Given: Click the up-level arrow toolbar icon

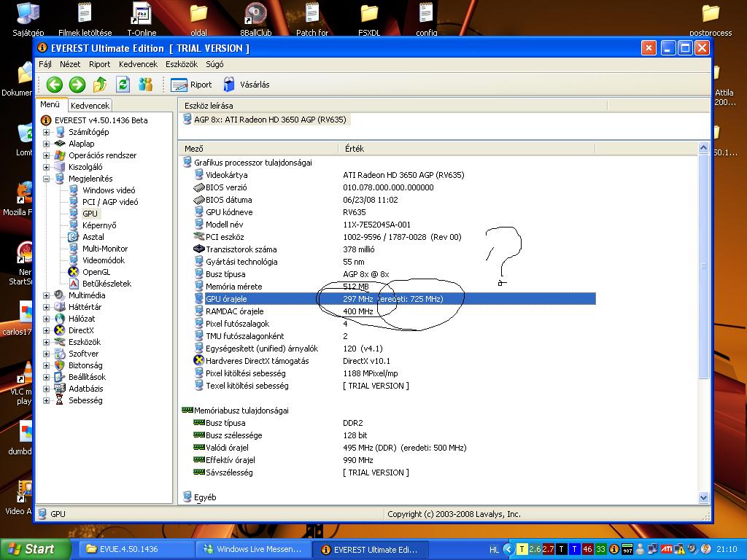Looking at the screenshot, I should 100,85.
